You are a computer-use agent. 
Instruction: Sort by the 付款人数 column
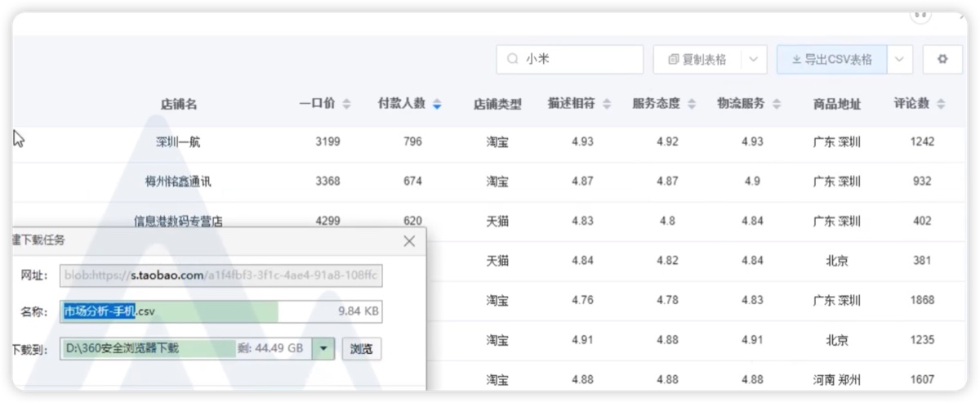coord(438,104)
